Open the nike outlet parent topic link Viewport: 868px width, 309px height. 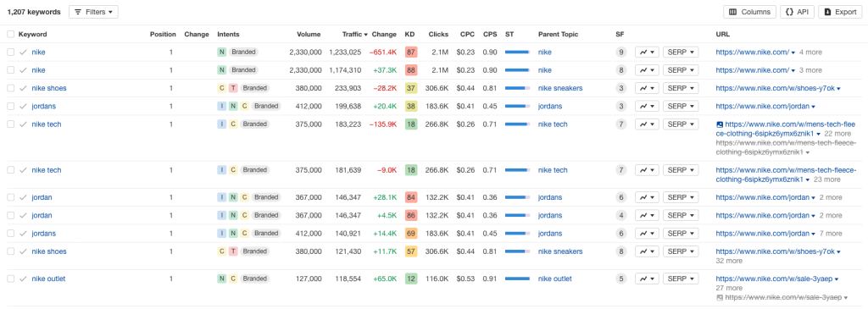click(554, 279)
